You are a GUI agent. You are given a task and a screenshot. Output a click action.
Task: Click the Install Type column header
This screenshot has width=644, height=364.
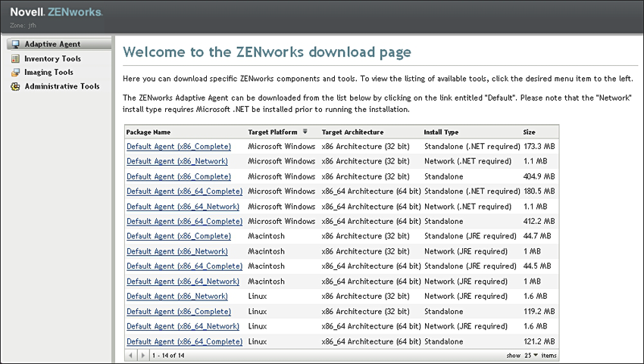(440, 132)
